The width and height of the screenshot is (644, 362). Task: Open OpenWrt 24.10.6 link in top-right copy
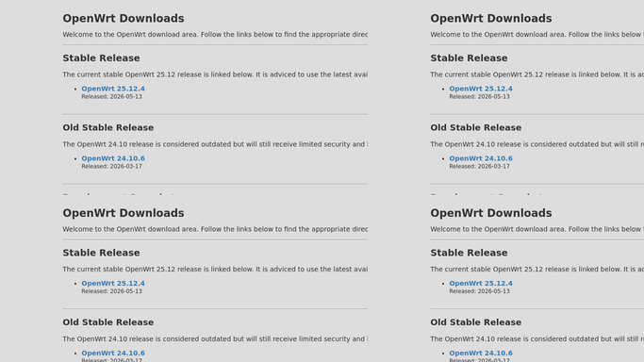click(481, 158)
